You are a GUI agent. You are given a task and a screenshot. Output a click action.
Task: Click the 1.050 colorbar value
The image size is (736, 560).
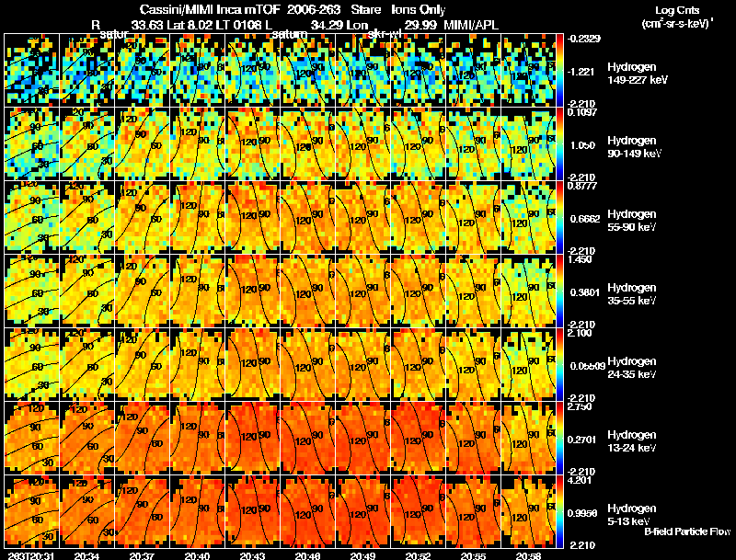click(582, 145)
